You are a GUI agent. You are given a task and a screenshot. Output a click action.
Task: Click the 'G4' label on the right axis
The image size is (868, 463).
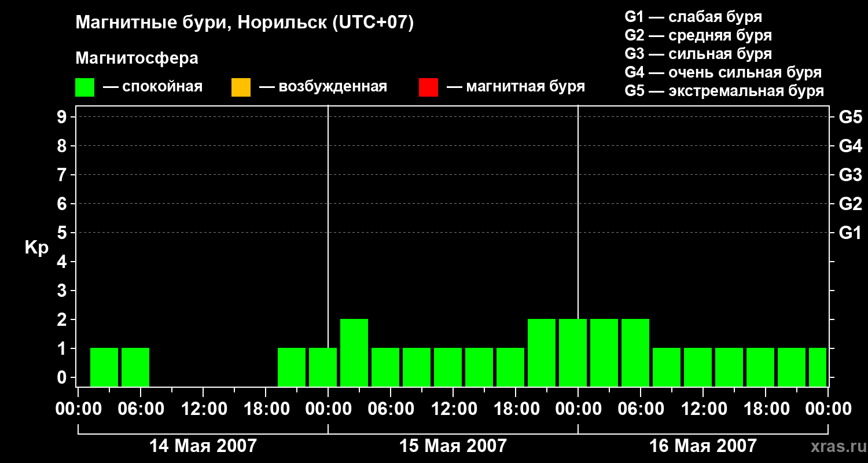point(850,146)
